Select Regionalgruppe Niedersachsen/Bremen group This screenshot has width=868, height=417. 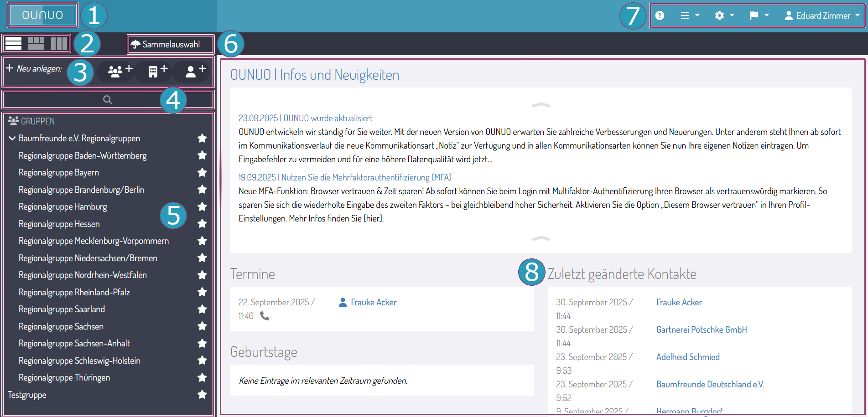pos(88,258)
